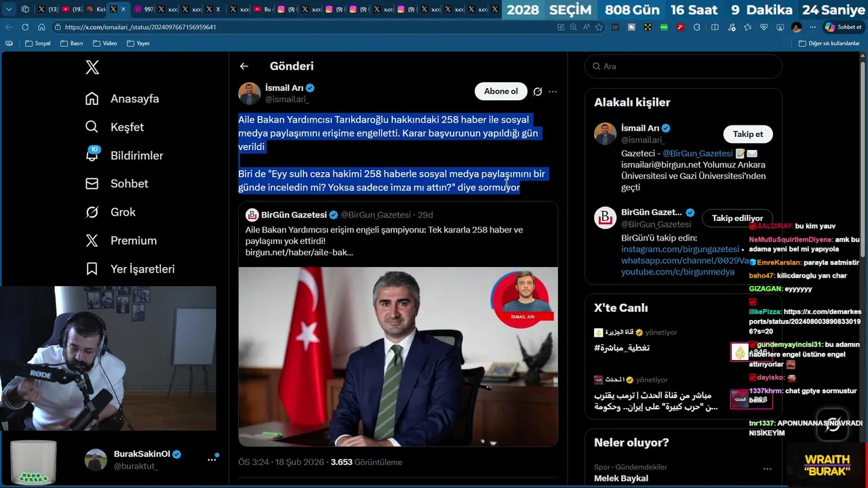Open the quoted post photo
Viewport: 868px width, 488px height.
[398, 357]
